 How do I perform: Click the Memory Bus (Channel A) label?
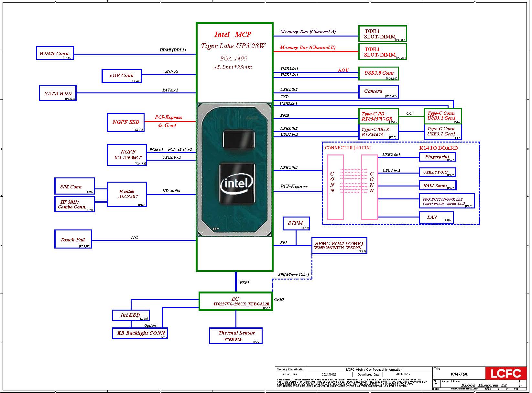pos(308,32)
